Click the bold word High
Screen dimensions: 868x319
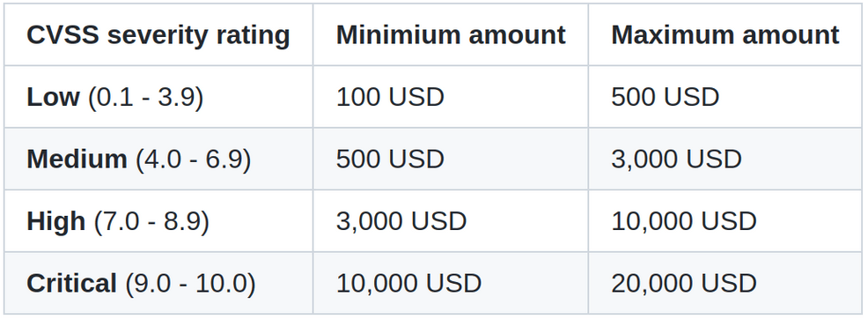(56, 221)
